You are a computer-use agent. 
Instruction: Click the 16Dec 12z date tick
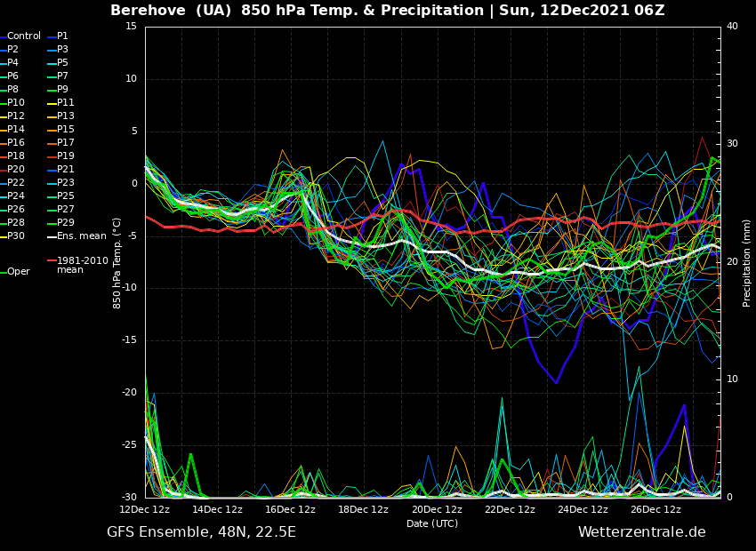291,510
